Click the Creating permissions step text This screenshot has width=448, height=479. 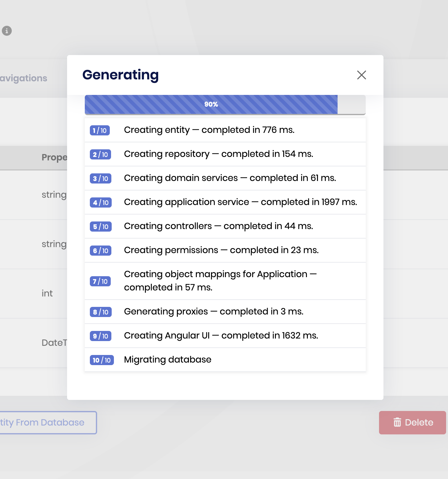coord(221,250)
